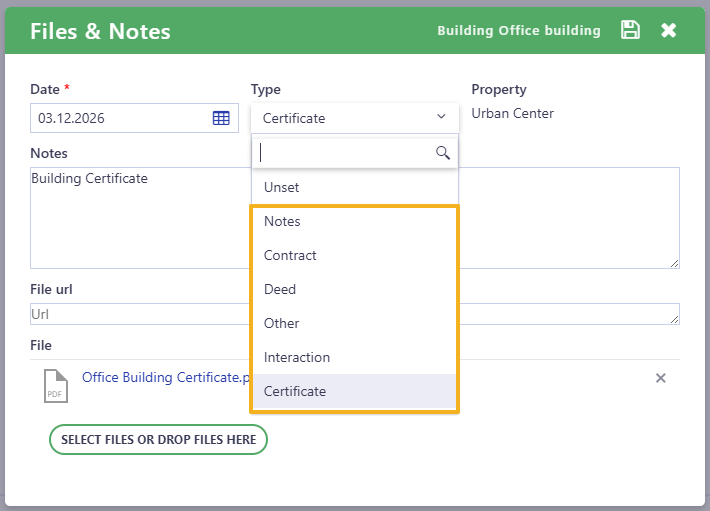Select the highlighted Certificate option

[x=355, y=391]
